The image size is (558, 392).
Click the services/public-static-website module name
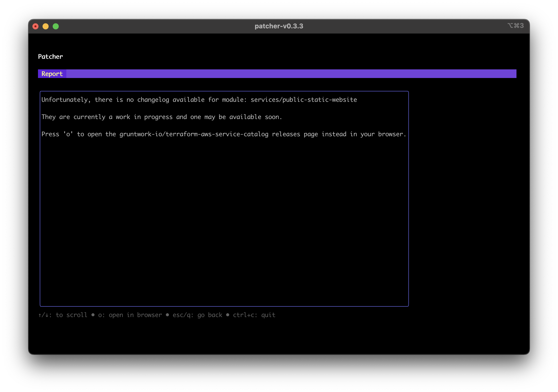tap(304, 100)
